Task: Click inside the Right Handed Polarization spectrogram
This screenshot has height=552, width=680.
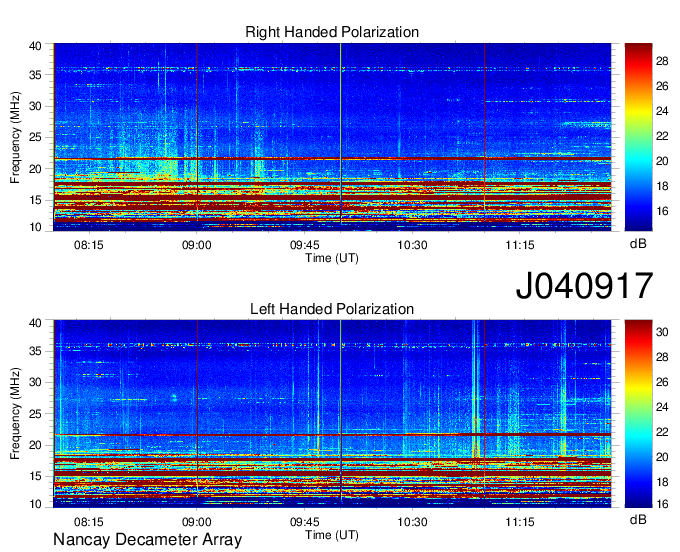Action: pyautogui.click(x=332, y=137)
